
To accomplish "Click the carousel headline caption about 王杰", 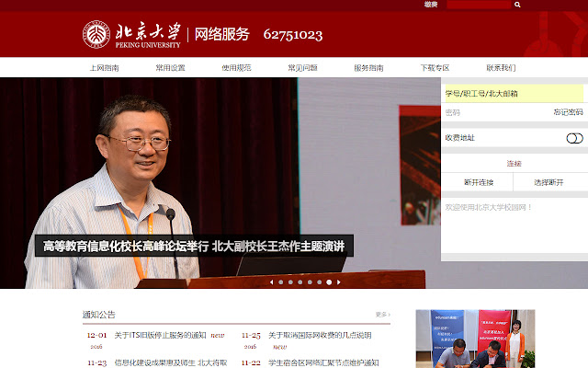I will (x=194, y=246).
